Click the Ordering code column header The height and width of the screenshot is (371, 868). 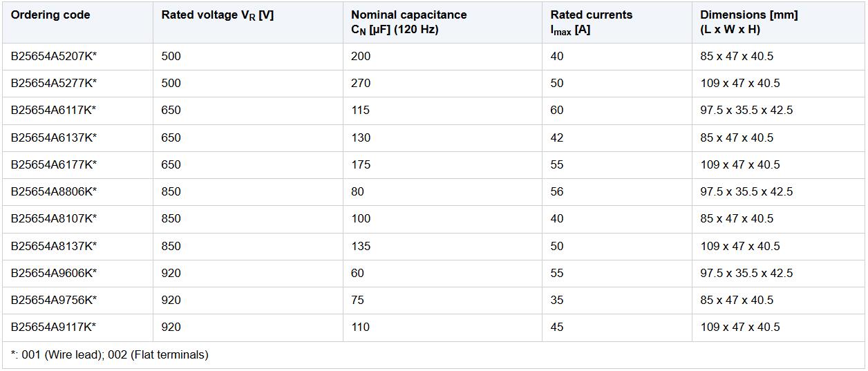click(50, 15)
